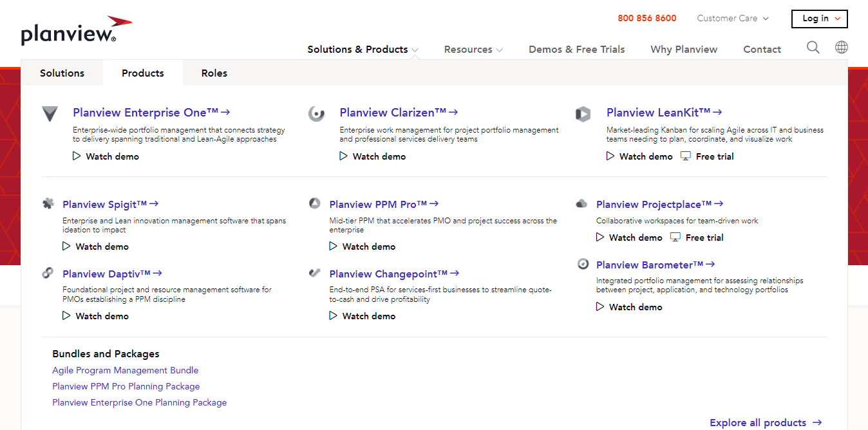Open the Customer Care dropdown

733,19
